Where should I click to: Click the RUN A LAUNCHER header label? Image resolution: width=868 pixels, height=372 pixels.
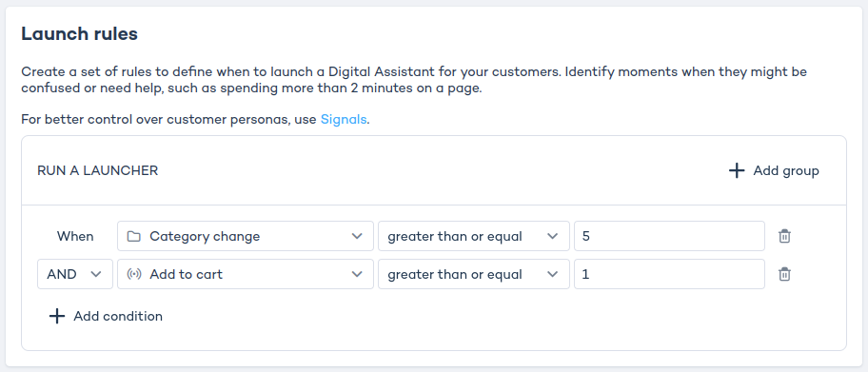97,170
